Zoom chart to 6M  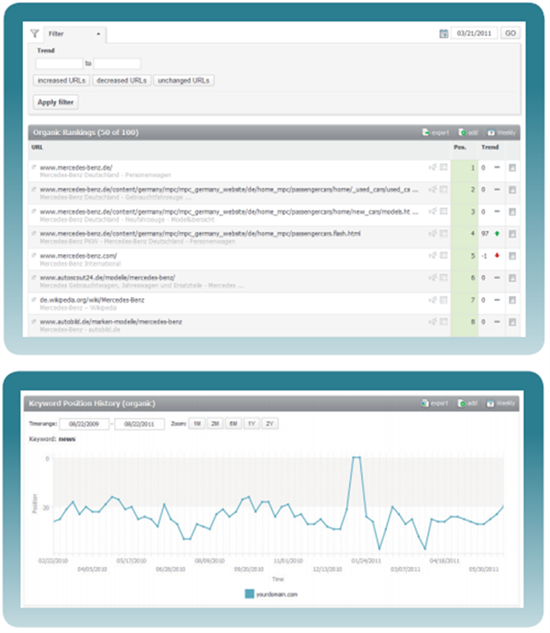coord(233,423)
